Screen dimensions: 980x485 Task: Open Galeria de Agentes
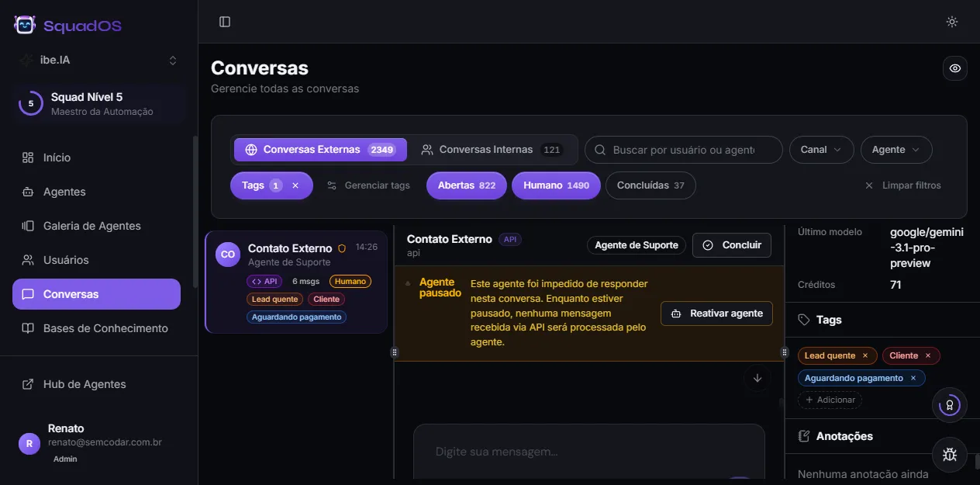96,226
